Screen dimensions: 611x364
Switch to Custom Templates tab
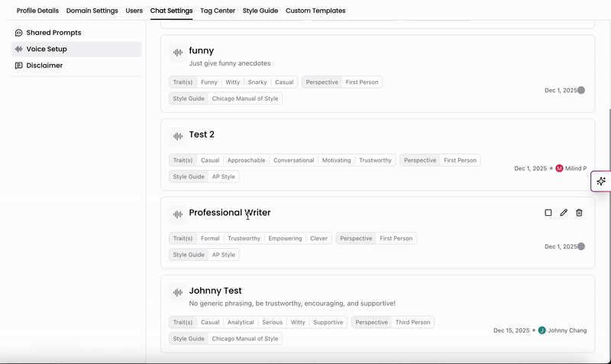[315, 11]
